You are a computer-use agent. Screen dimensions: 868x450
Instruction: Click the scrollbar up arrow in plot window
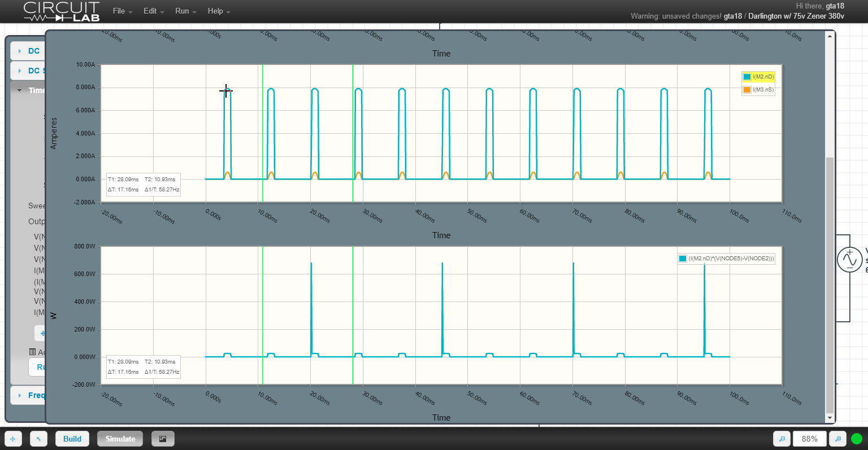(x=830, y=36)
